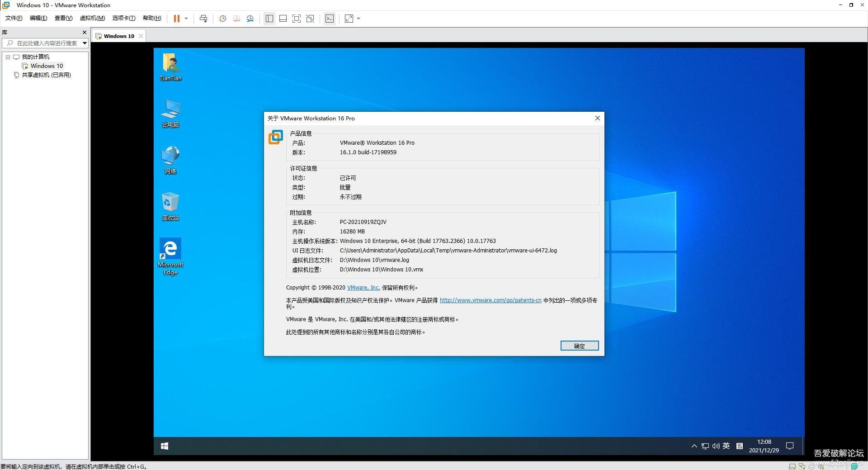Click version text 16.1.0 build-17198959
This screenshot has width=868, height=470.
tap(368, 152)
